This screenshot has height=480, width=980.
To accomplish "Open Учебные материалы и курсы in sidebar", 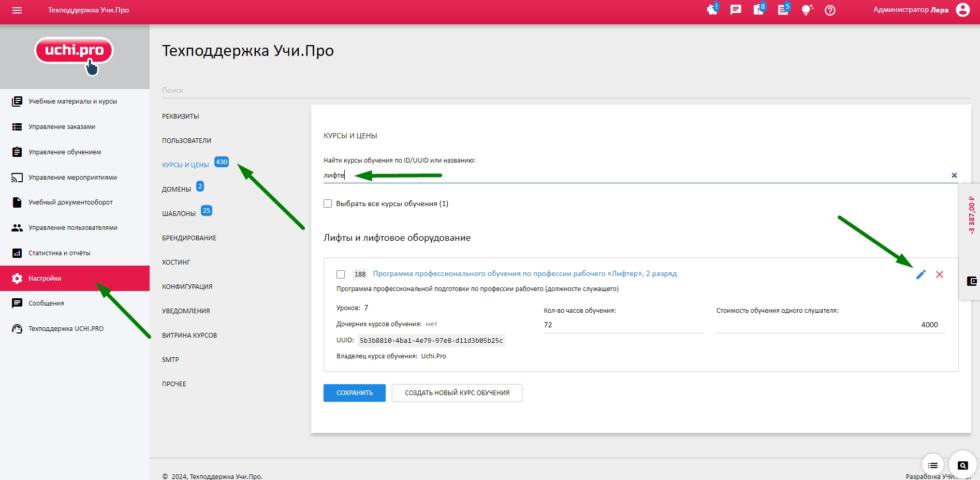I will coord(75,101).
